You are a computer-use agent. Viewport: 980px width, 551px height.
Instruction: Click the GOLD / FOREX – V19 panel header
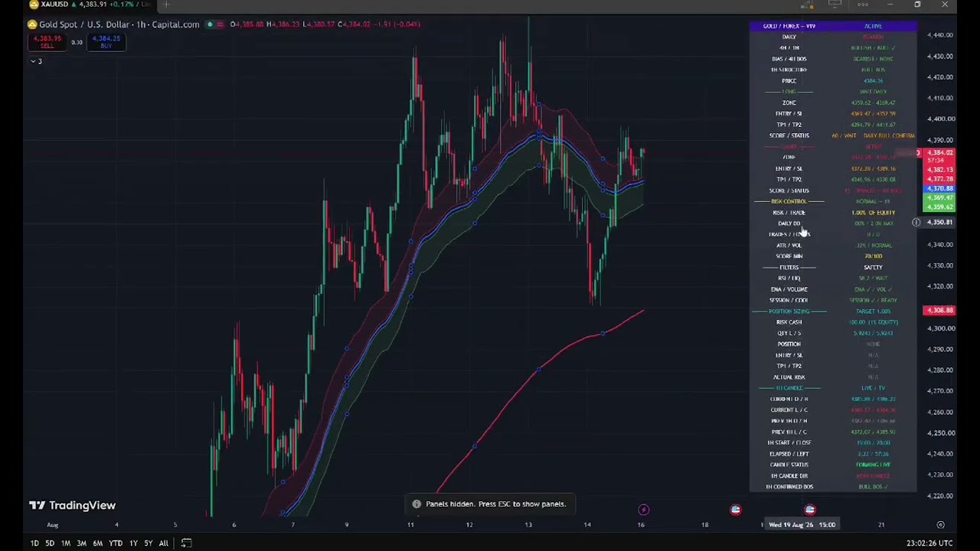coord(789,26)
